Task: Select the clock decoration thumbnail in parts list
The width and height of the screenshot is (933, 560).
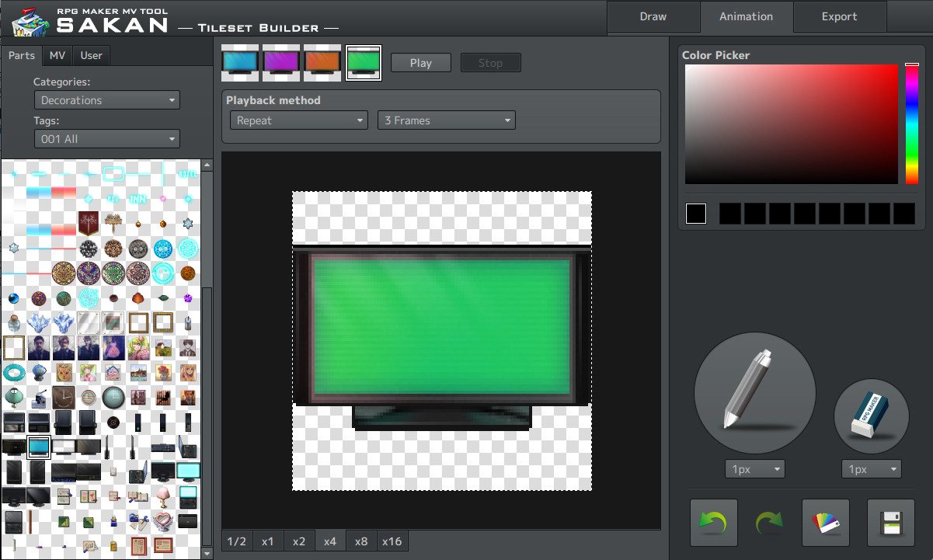Action: tap(63, 398)
